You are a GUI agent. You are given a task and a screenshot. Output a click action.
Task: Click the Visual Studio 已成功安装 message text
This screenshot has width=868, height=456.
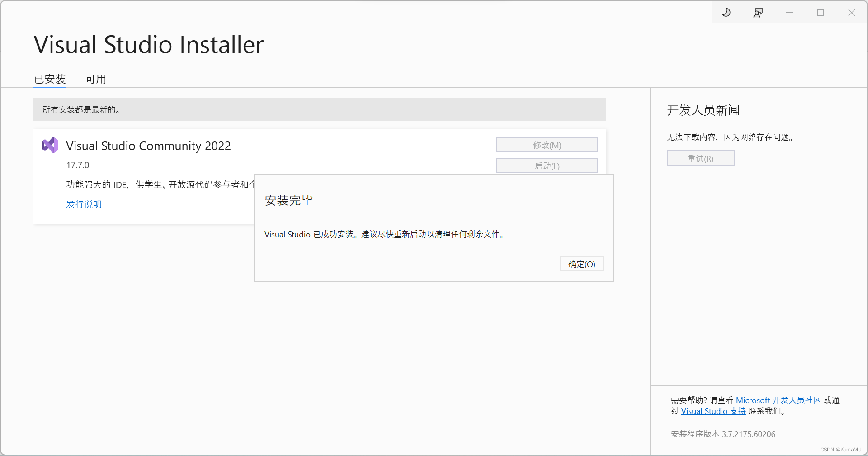click(385, 234)
